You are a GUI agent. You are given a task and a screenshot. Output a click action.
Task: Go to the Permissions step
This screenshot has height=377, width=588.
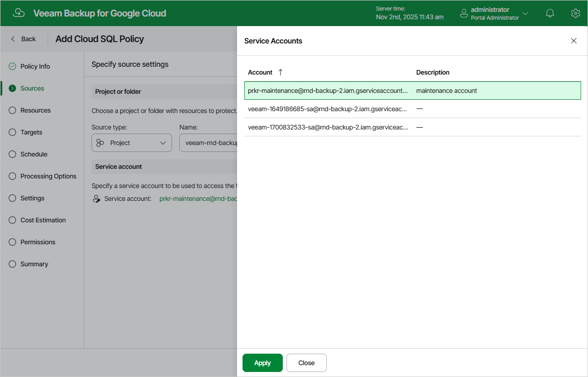pos(38,242)
